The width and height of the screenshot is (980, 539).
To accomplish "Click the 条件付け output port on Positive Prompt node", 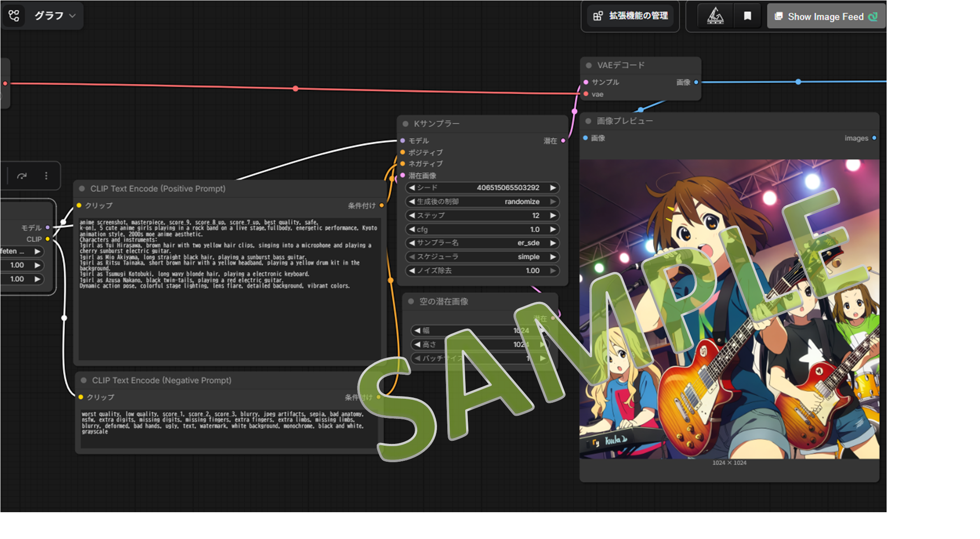I will [382, 205].
